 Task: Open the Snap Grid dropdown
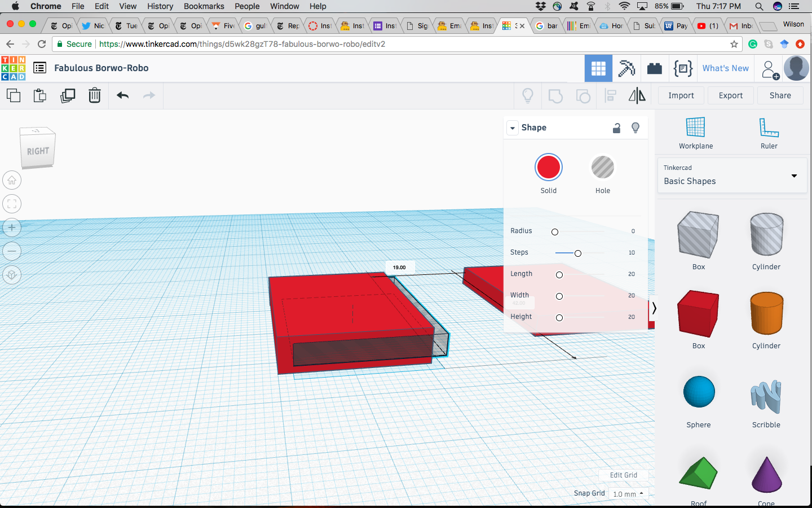click(x=628, y=494)
